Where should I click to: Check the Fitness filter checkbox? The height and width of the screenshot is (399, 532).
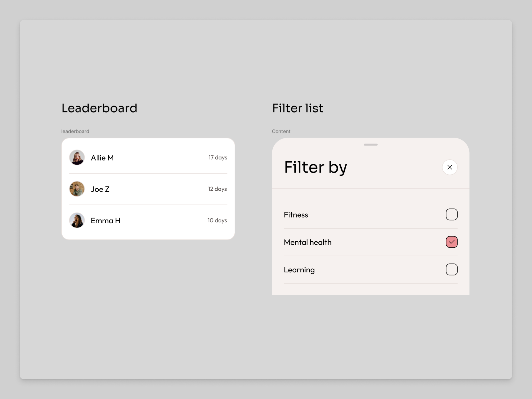pos(451,214)
